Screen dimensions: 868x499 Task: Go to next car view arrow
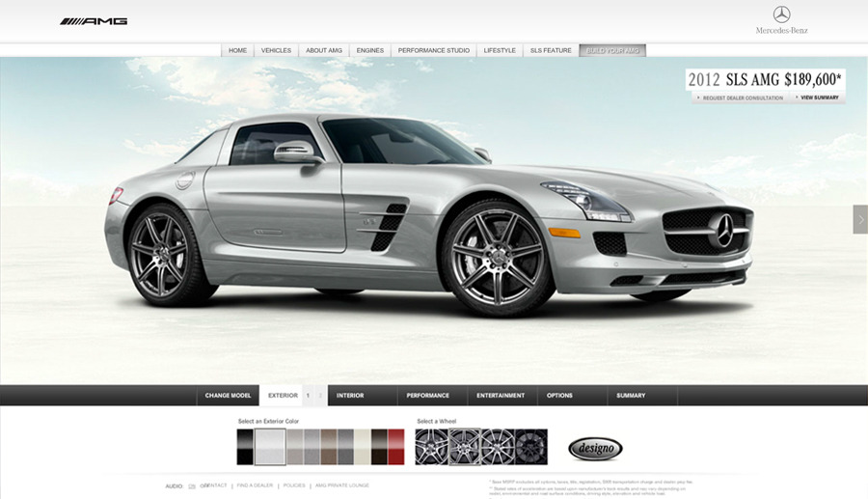pos(860,219)
